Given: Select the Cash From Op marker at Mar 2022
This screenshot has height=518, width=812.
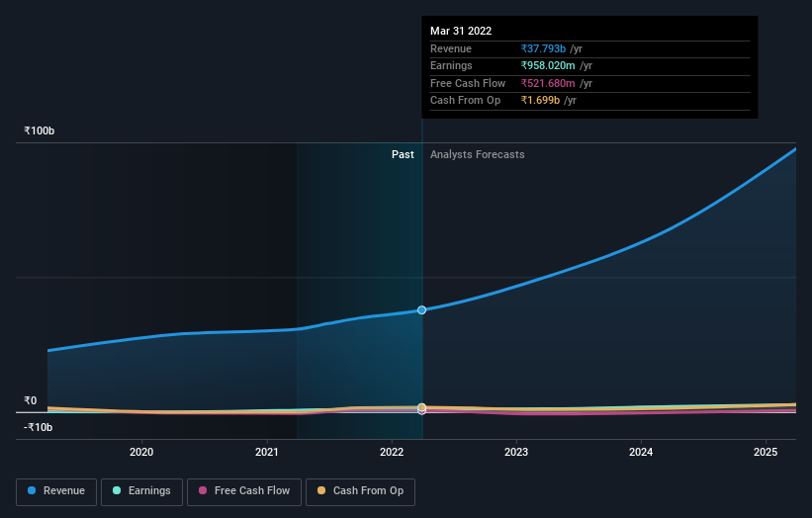Looking at the screenshot, I should 421,407.
